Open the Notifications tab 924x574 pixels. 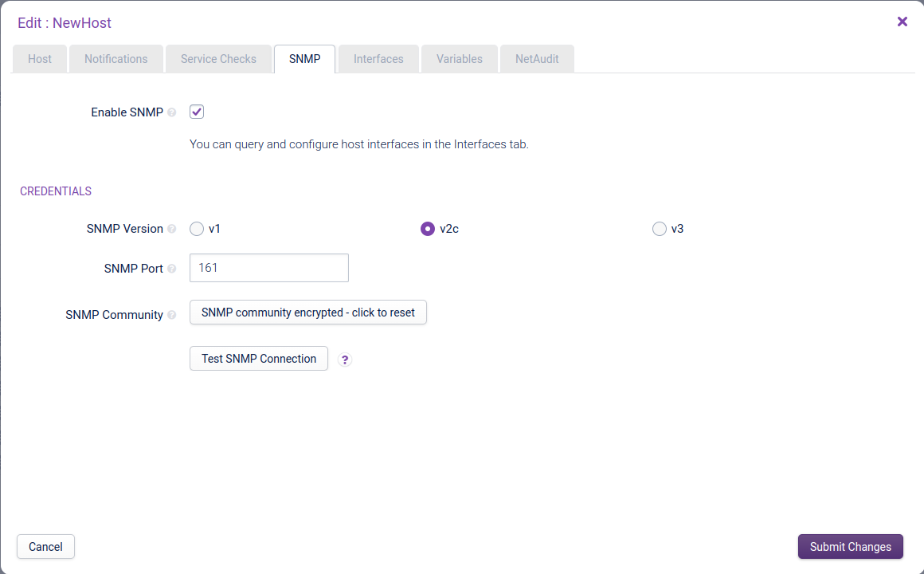click(116, 59)
